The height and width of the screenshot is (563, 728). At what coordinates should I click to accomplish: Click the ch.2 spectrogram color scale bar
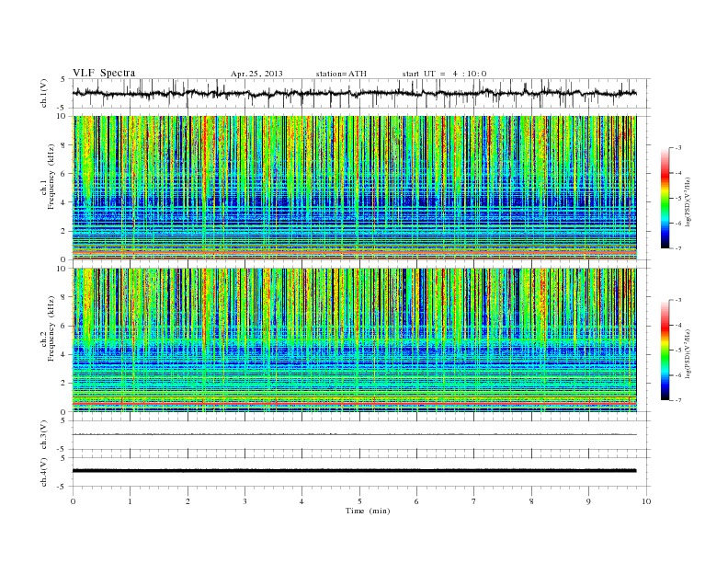pyautogui.click(x=665, y=350)
